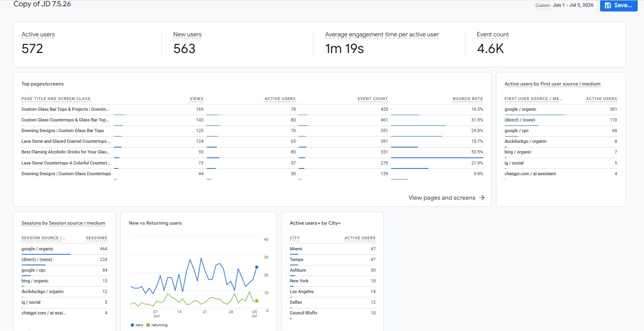Select row 'Lava Stone Countertops A Colorful Countert...'

point(252,163)
